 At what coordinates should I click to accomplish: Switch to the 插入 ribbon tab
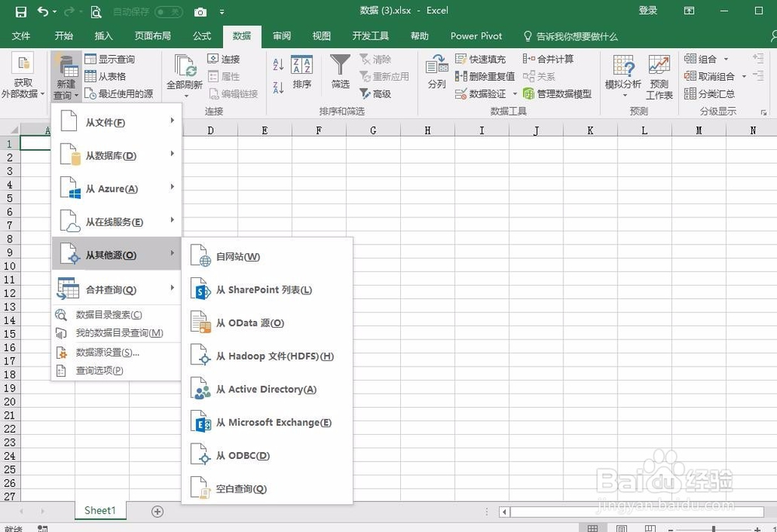(x=103, y=36)
